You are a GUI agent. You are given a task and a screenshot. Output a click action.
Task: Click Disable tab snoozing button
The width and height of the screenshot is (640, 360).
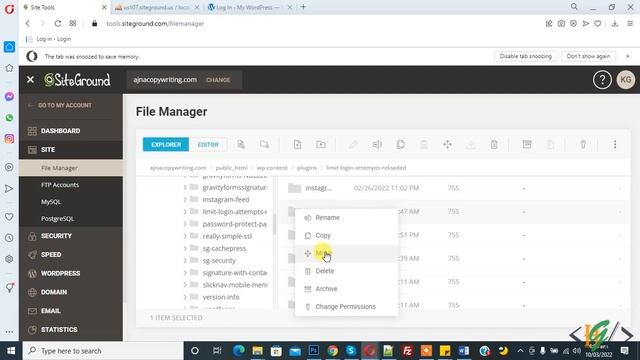point(526,56)
